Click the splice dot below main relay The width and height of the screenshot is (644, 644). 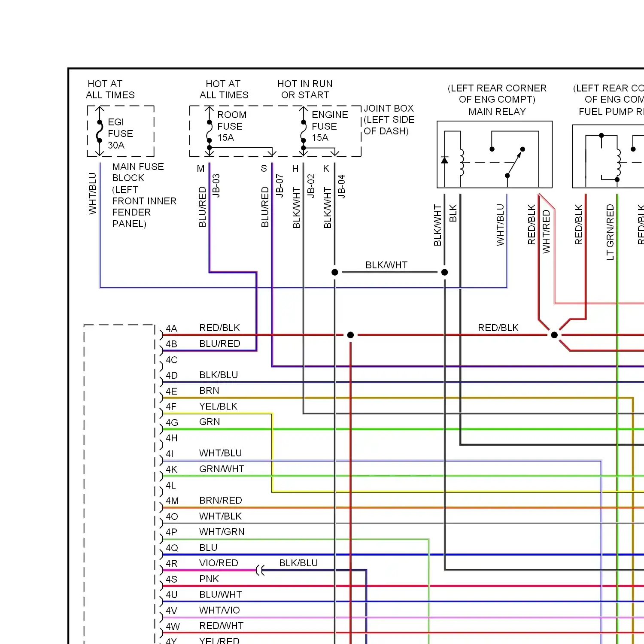tap(445, 272)
